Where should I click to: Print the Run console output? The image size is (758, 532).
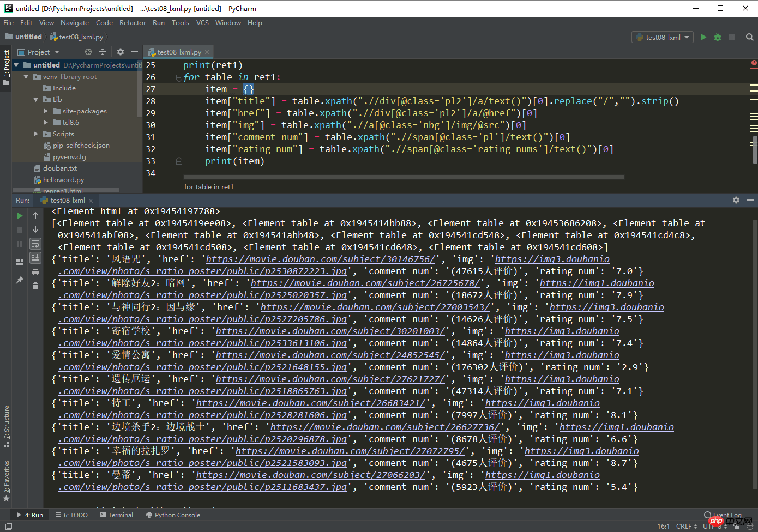point(35,271)
